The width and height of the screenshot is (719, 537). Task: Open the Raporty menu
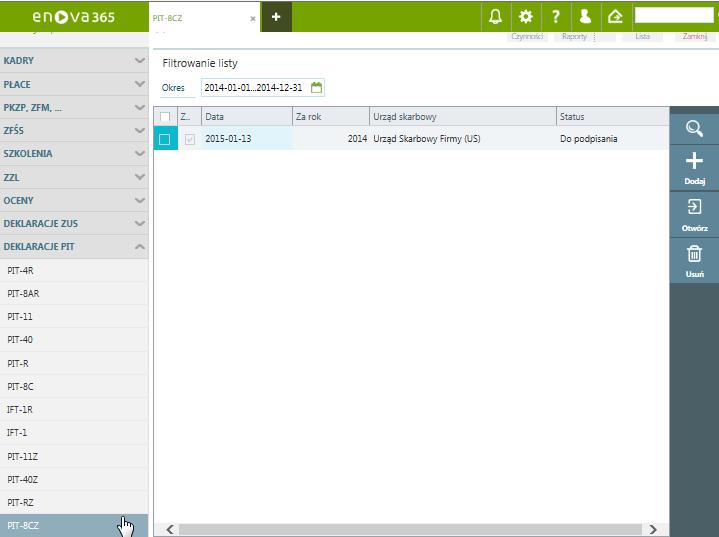[x=574, y=36]
